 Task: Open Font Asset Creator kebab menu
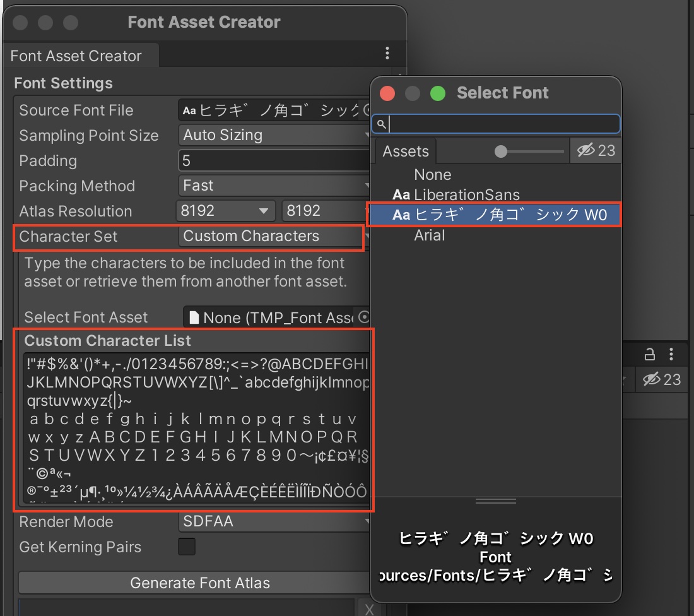point(387,53)
